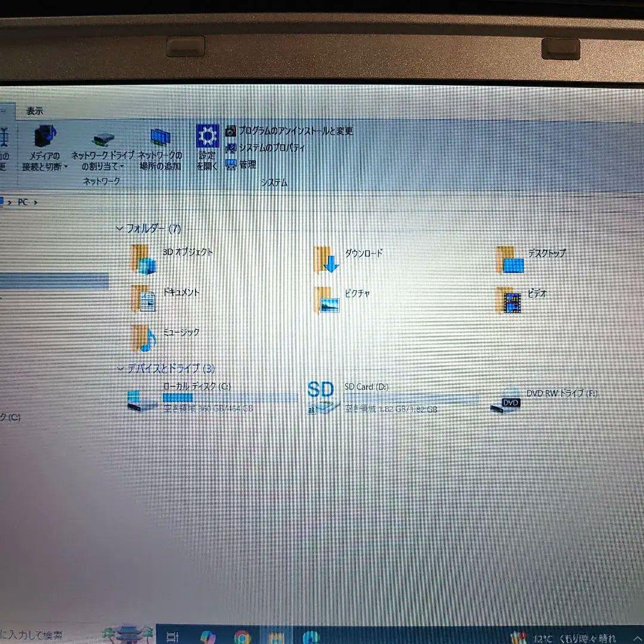Open the ビデオ folder
This screenshot has width=644, height=644.
coord(509,301)
